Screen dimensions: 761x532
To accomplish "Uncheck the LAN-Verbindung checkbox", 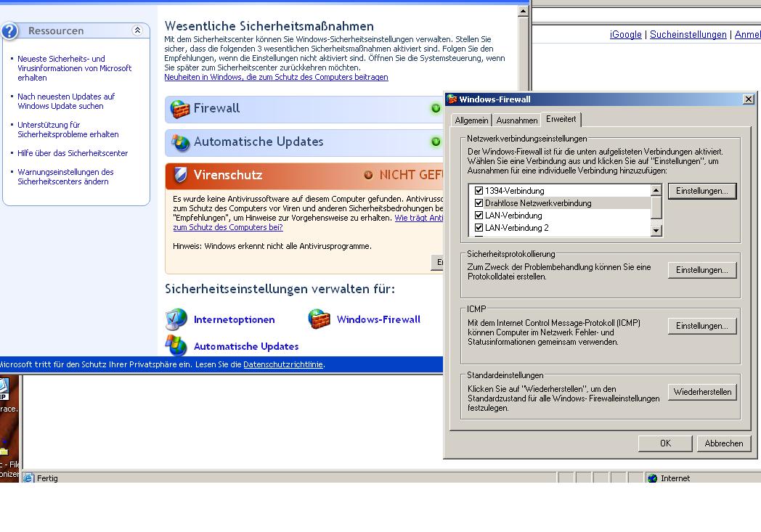I will (x=479, y=215).
